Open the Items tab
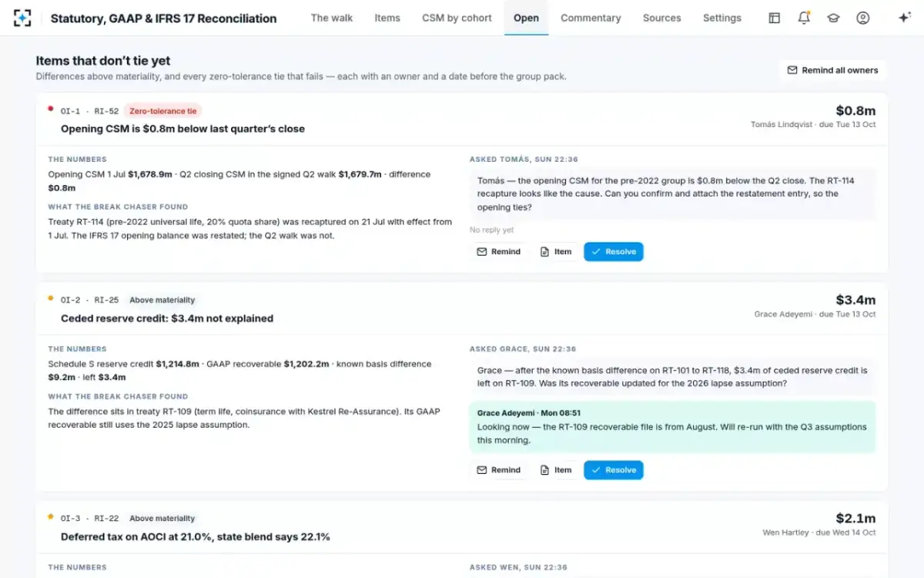 (x=387, y=18)
